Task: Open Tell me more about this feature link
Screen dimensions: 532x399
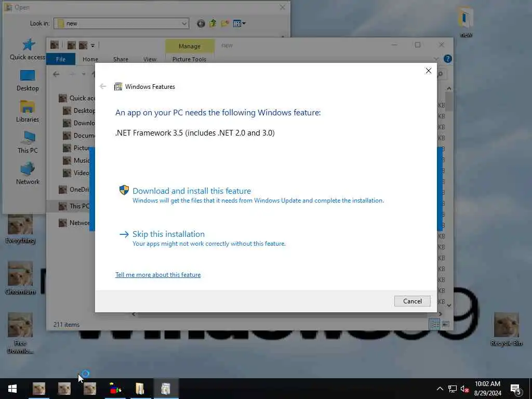Action: [x=158, y=275]
